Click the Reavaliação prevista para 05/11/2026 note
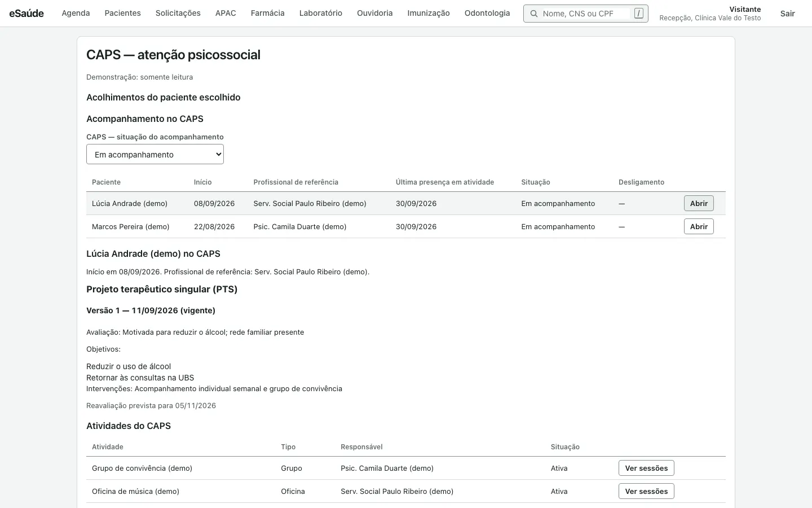 tap(151, 405)
